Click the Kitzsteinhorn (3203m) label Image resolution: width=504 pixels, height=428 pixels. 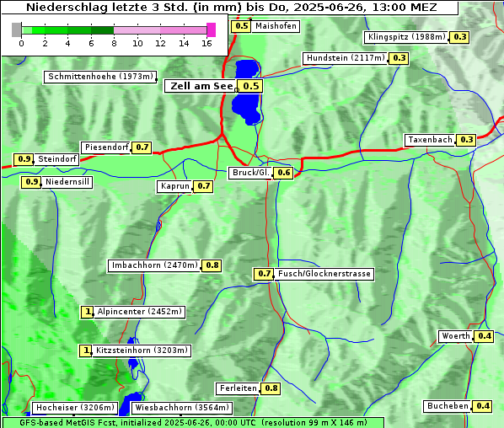tap(142, 350)
